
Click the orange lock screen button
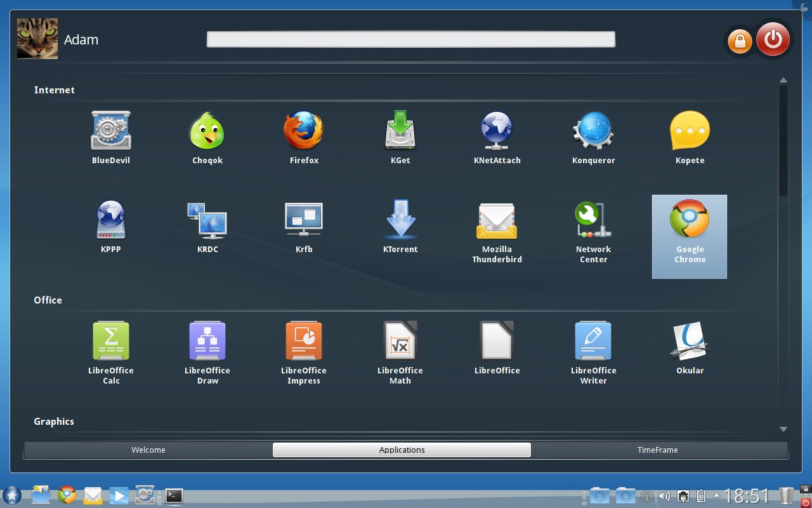(739, 41)
